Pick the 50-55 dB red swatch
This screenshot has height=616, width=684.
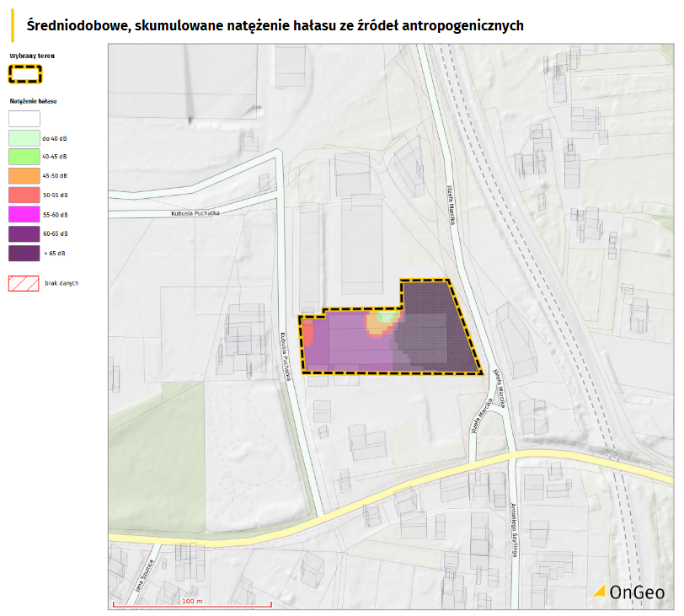pos(24,195)
